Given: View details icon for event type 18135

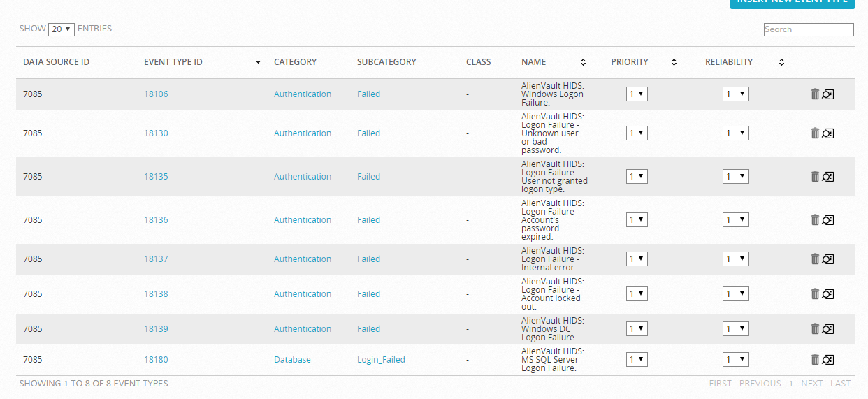Looking at the screenshot, I should tap(828, 177).
